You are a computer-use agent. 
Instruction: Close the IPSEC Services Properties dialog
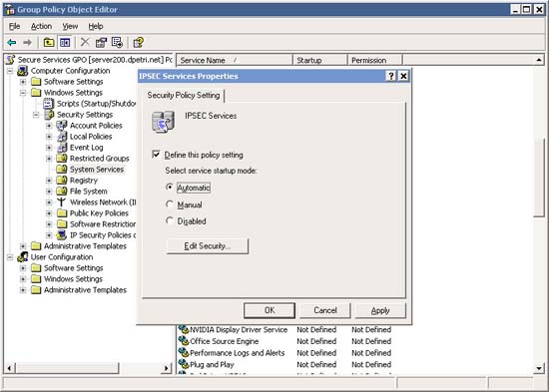(403, 76)
